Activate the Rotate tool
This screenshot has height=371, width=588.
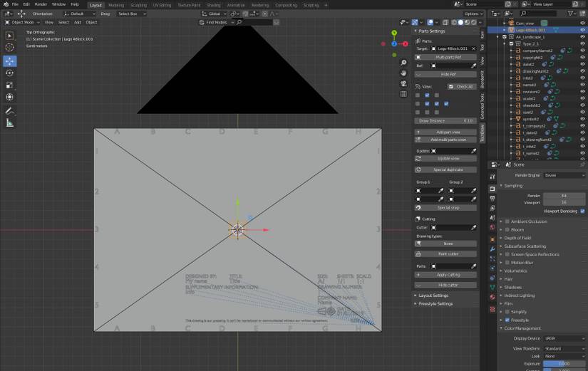tap(10, 73)
